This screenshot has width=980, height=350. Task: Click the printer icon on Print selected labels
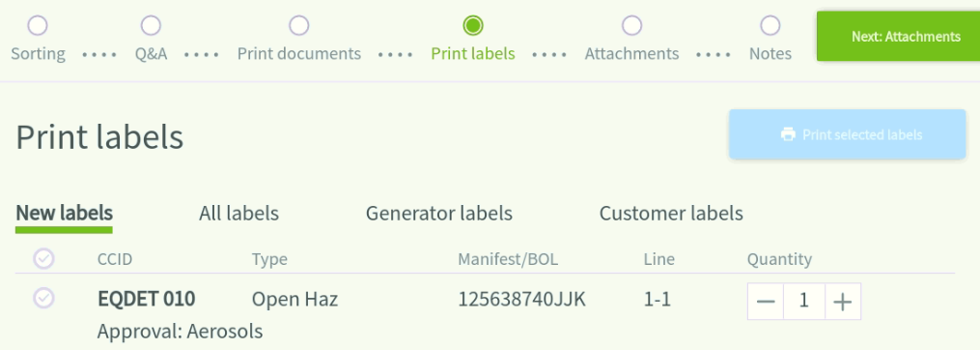coord(788,134)
